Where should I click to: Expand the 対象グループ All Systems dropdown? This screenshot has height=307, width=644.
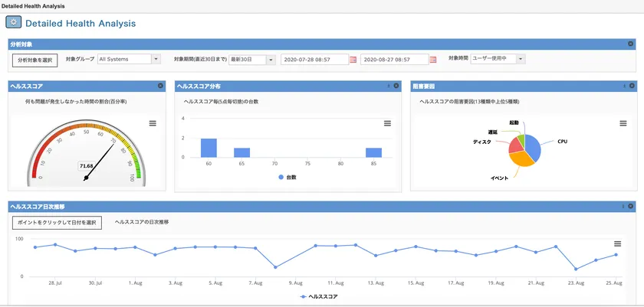tap(156, 59)
